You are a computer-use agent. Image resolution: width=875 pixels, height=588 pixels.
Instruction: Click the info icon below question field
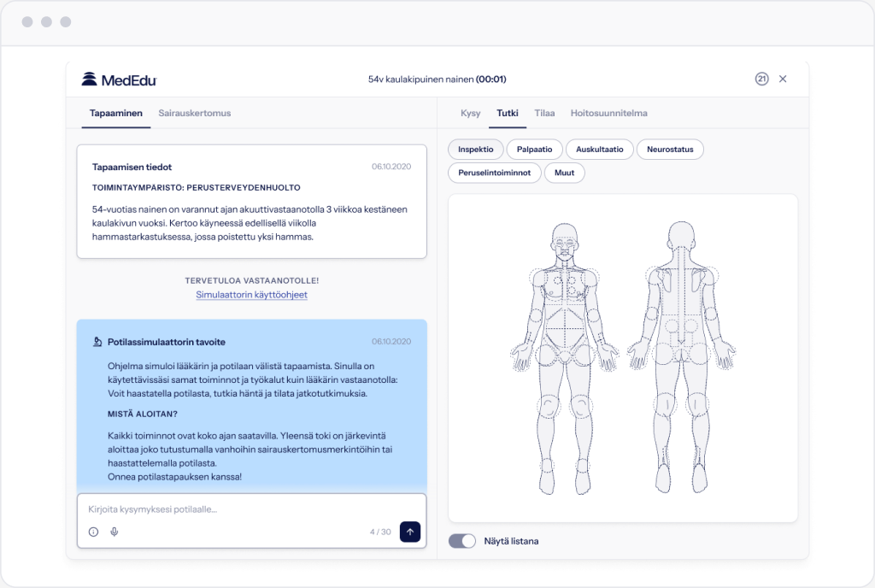point(93,532)
